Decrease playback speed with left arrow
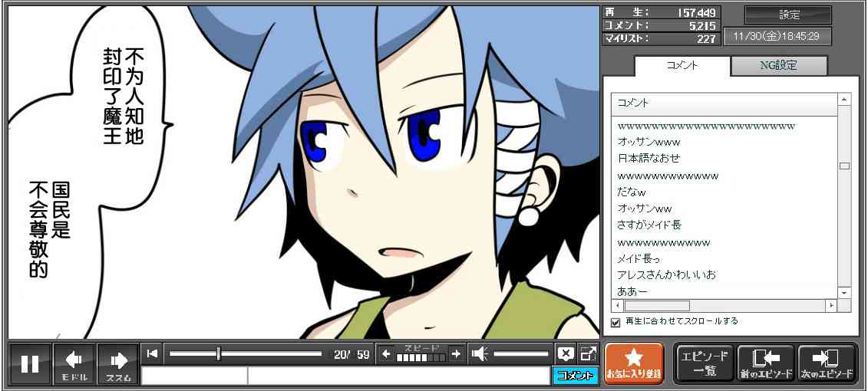Screen dimensions: 868x391 coord(386,353)
